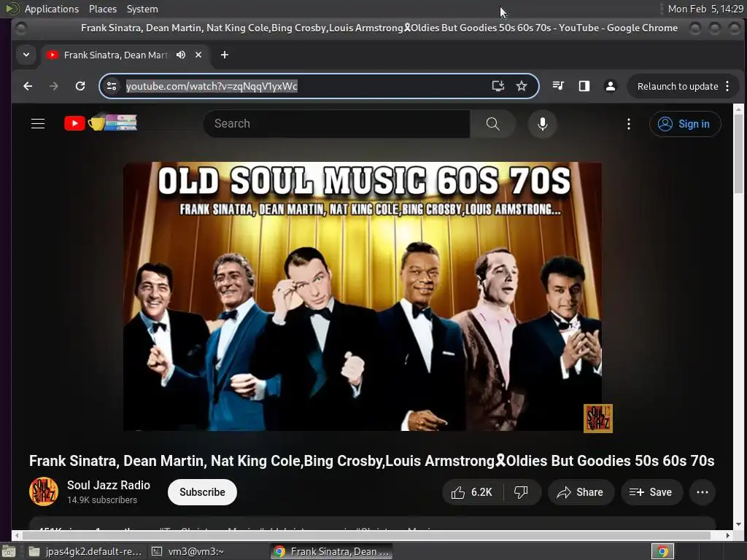Open the window menu button in title bar
Screen dimensions: 747x560
20,28
